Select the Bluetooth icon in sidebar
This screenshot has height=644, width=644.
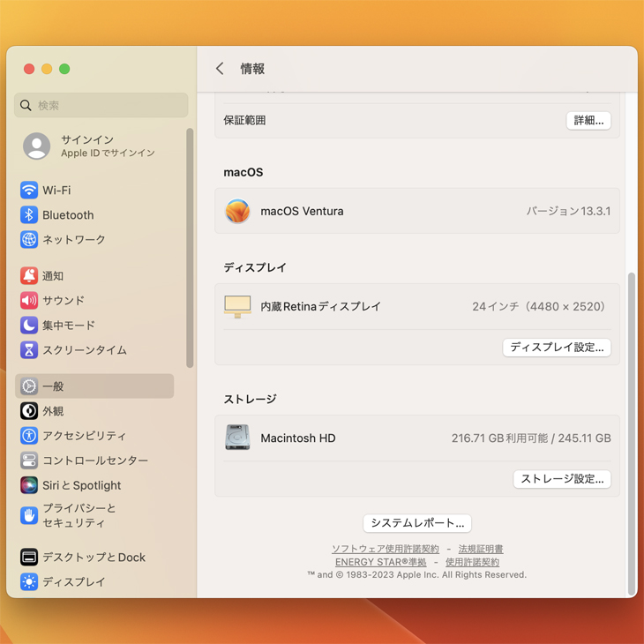click(x=29, y=215)
